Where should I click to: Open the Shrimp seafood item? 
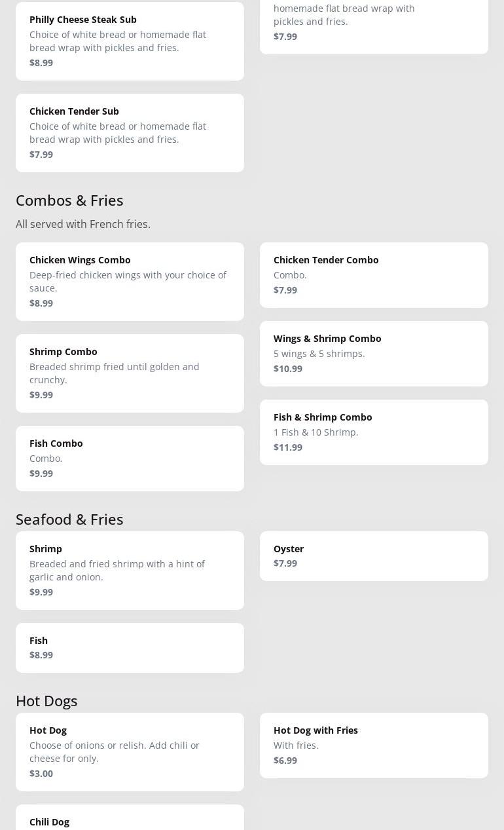(x=130, y=571)
